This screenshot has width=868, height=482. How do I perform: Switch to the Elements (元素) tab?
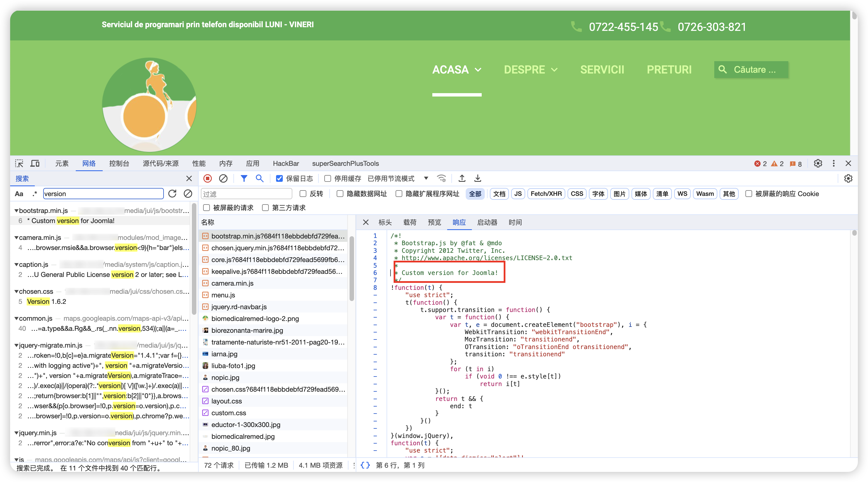(62, 164)
